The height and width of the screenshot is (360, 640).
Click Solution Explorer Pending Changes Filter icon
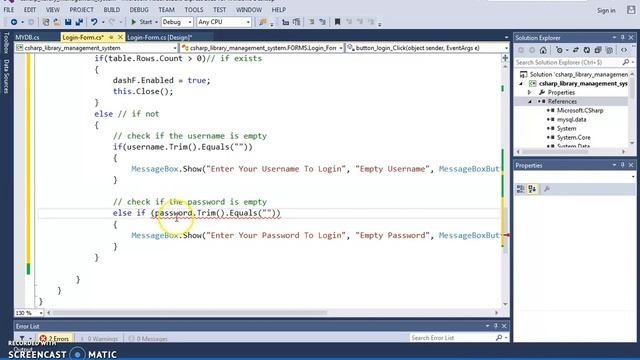click(560, 50)
